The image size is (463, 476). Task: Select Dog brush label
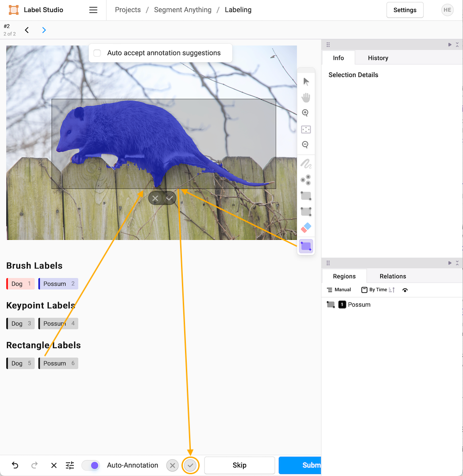click(21, 284)
